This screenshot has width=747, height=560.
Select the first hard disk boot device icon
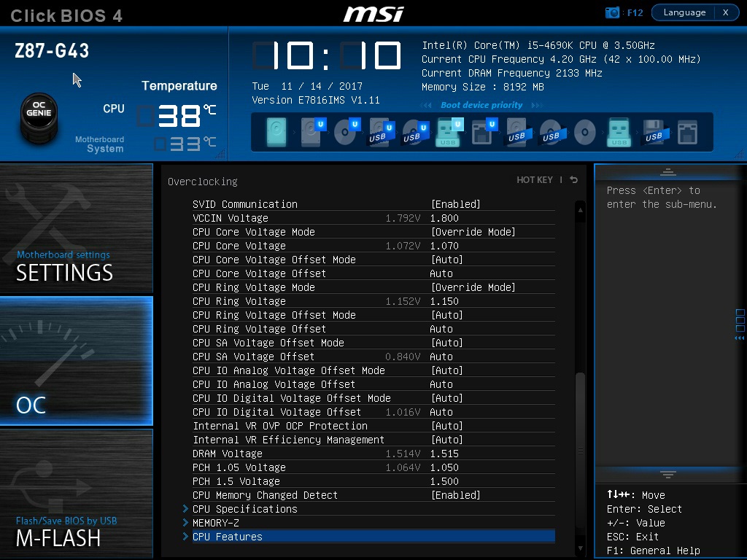276,132
